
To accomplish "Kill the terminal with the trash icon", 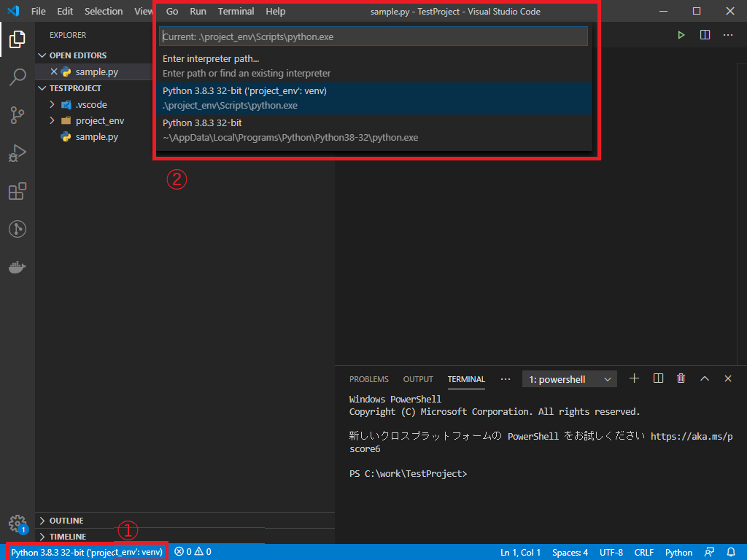I will click(x=681, y=378).
